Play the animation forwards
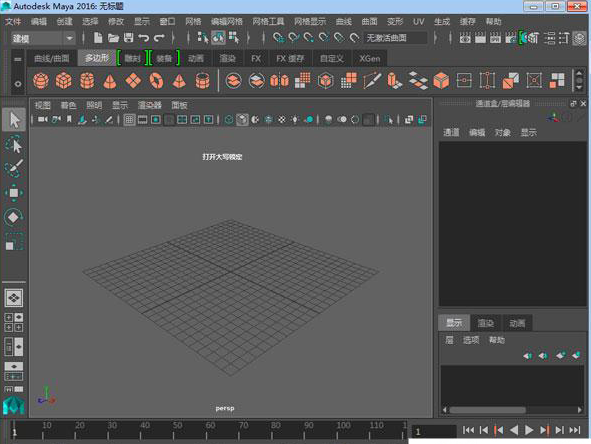This screenshot has width=591, height=444. tap(529, 430)
